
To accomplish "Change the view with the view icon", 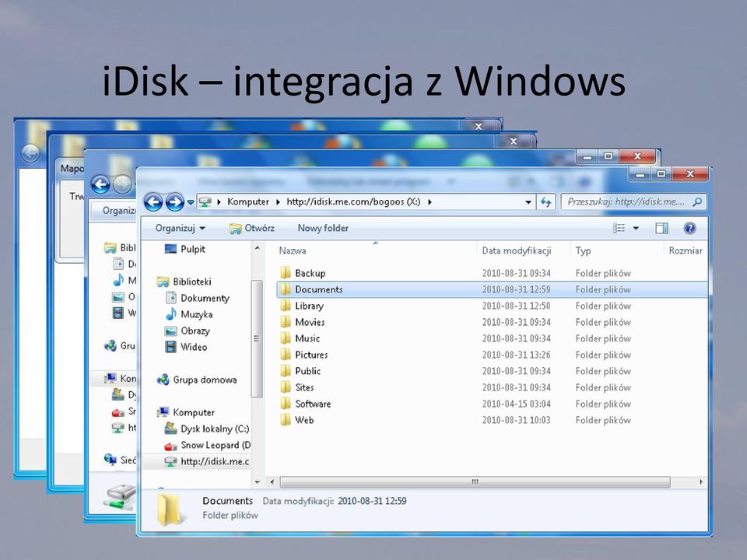I will [x=619, y=228].
